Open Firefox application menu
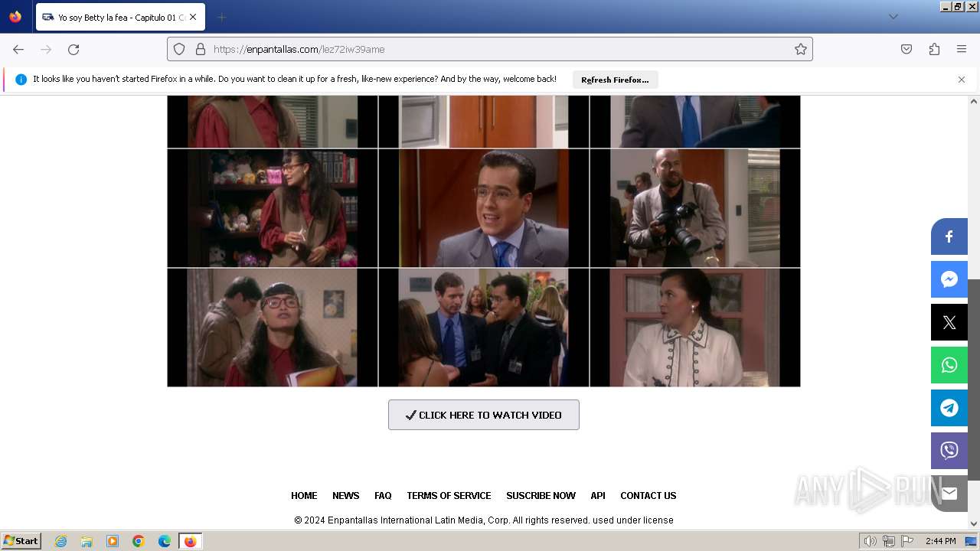The width and height of the screenshot is (980, 551). click(x=962, y=49)
